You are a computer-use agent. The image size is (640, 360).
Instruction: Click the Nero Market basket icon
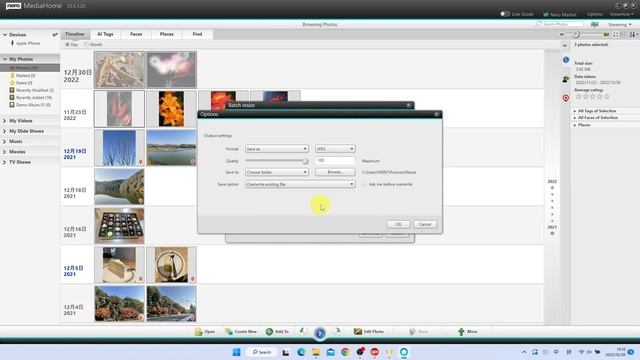[546, 14]
